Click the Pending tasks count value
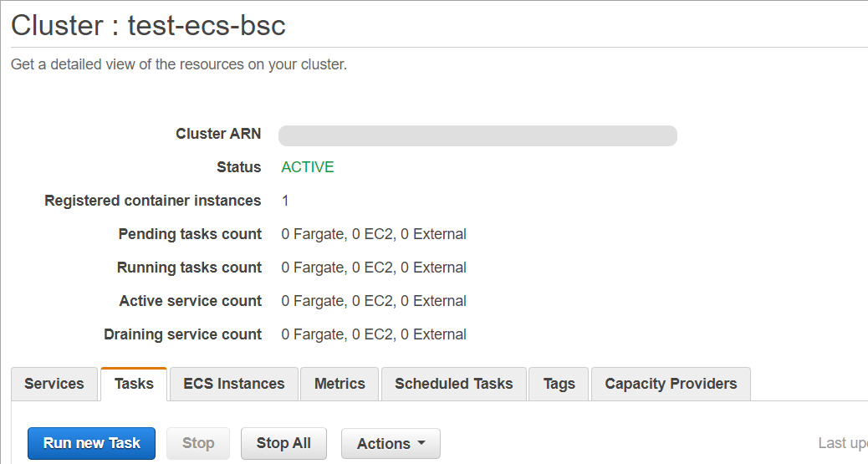Image resolution: width=868 pixels, height=464 pixels. pyautogui.click(x=374, y=234)
